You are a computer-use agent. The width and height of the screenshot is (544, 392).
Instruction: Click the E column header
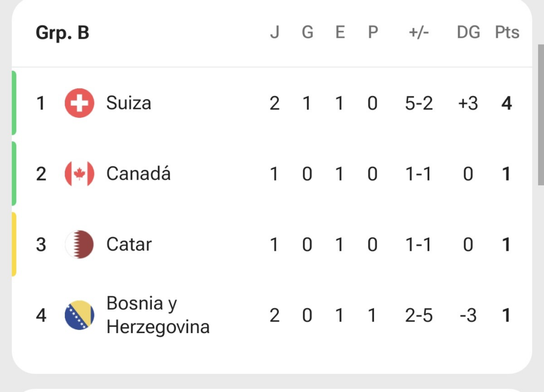tap(340, 32)
